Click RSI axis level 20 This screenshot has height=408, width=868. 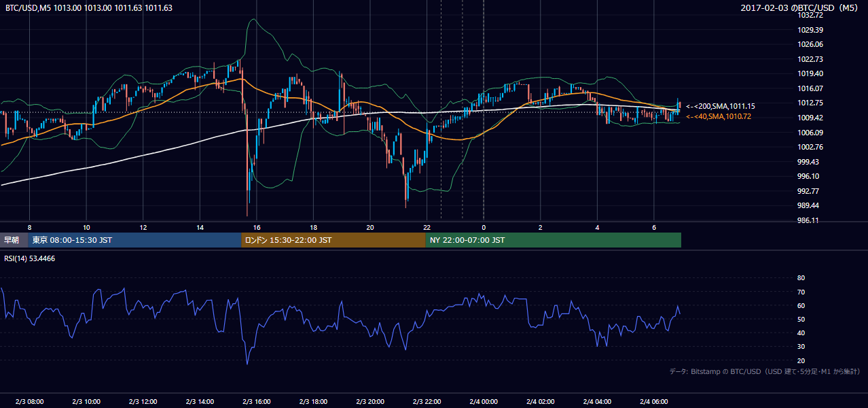(801, 360)
